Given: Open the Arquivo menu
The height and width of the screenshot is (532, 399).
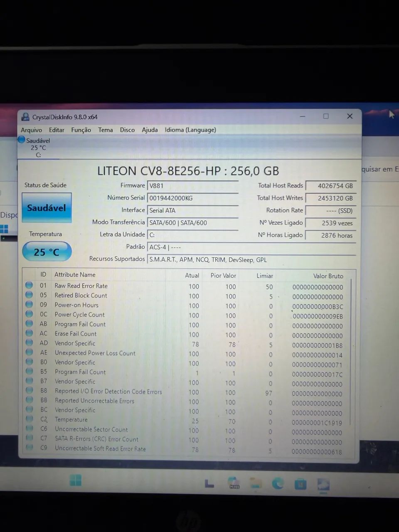Looking at the screenshot, I should [31, 130].
